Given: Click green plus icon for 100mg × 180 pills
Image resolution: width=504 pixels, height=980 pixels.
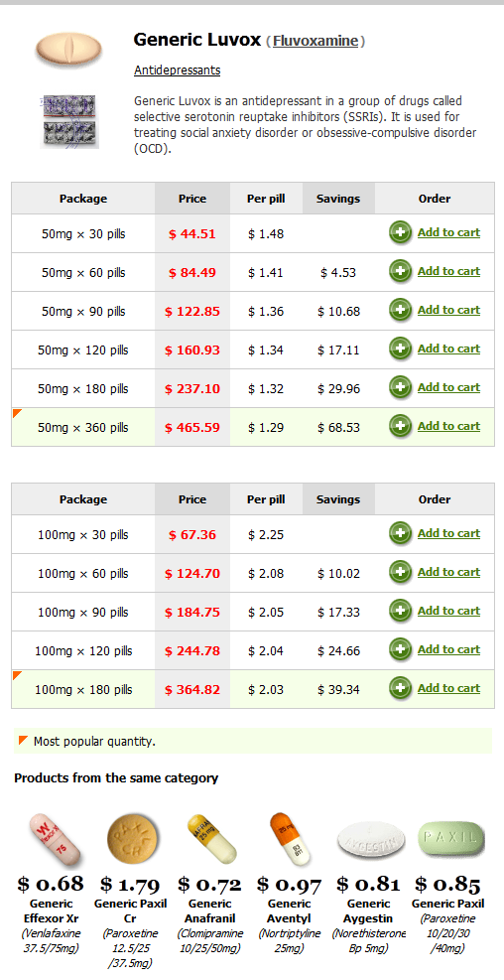Looking at the screenshot, I should (400, 689).
